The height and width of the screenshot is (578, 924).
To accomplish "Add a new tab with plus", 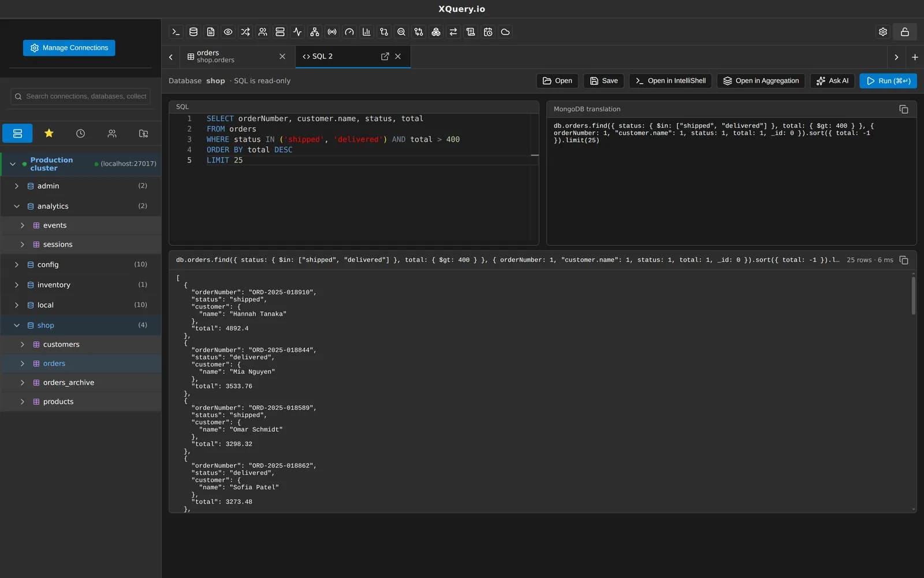I will (915, 57).
